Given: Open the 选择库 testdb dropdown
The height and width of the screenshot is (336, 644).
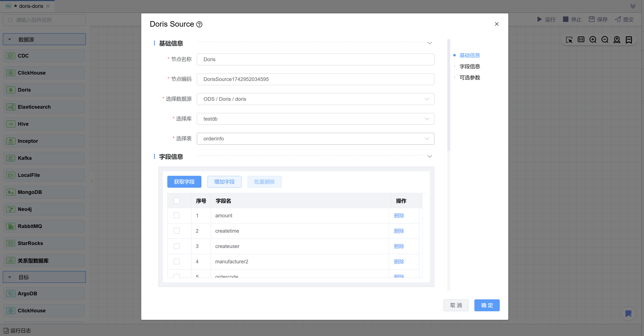Looking at the screenshot, I should click(x=315, y=119).
